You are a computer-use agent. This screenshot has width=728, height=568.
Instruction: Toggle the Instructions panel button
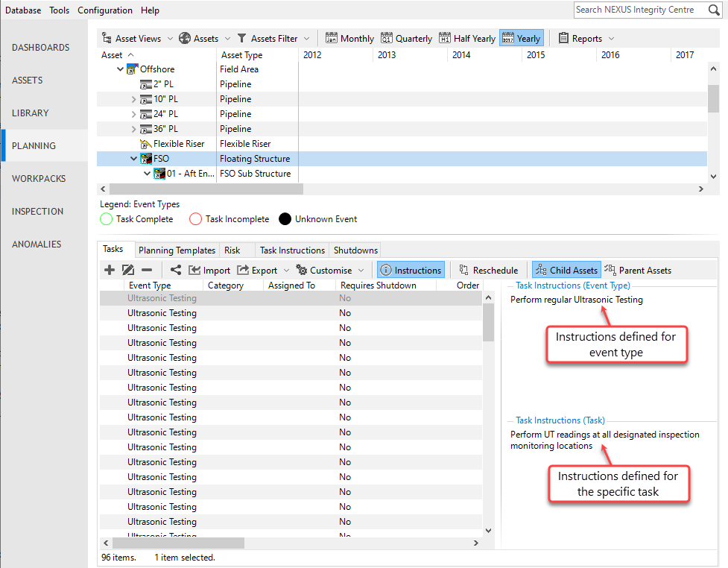point(411,270)
